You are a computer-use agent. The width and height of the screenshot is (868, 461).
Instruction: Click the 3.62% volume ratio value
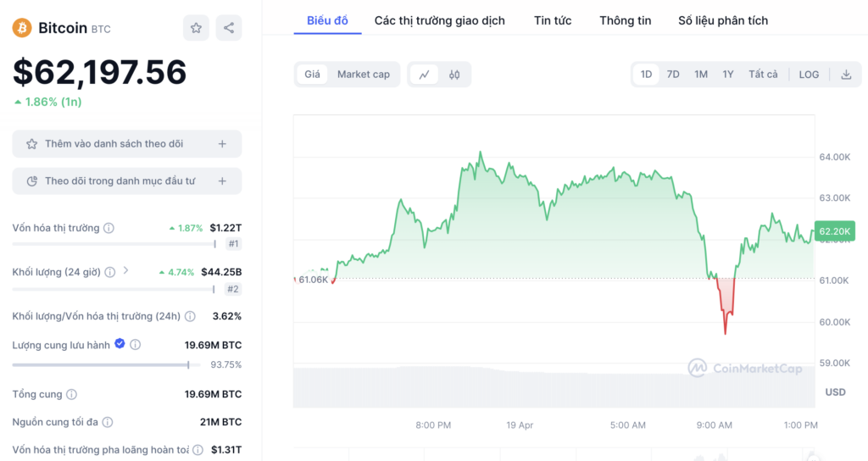point(227,316)
